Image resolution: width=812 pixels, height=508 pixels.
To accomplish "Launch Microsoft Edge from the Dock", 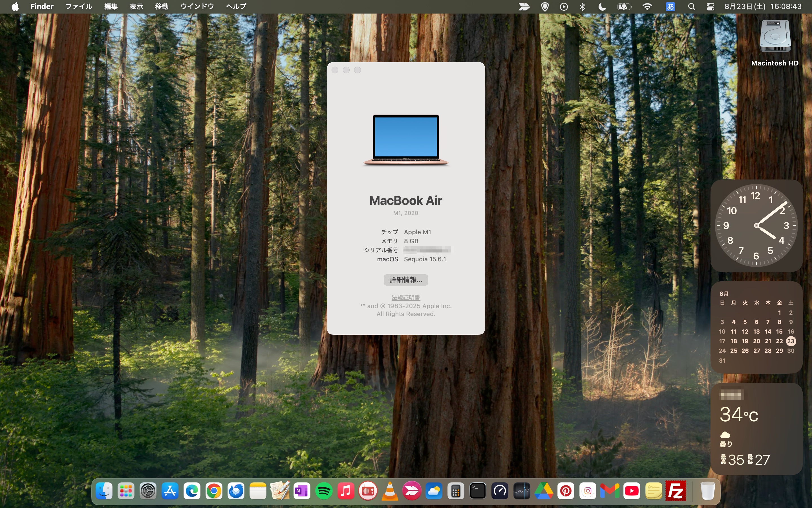I will click(x=192, y=491).
